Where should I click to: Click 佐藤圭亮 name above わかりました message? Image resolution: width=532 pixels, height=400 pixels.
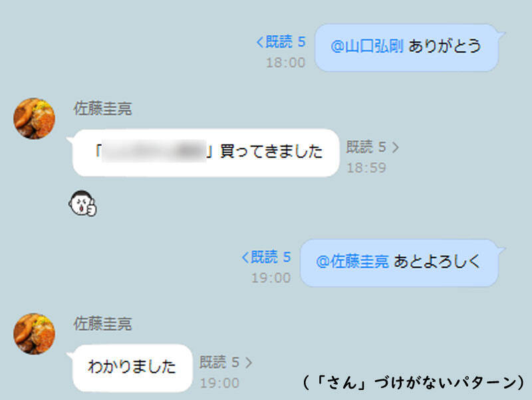(x=102, y=323)
